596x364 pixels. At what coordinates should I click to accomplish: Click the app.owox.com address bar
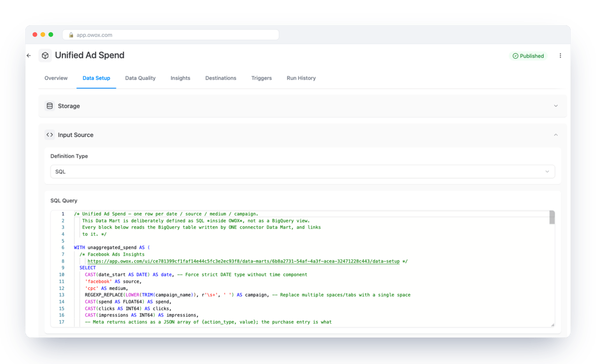[x=171, y=35]
